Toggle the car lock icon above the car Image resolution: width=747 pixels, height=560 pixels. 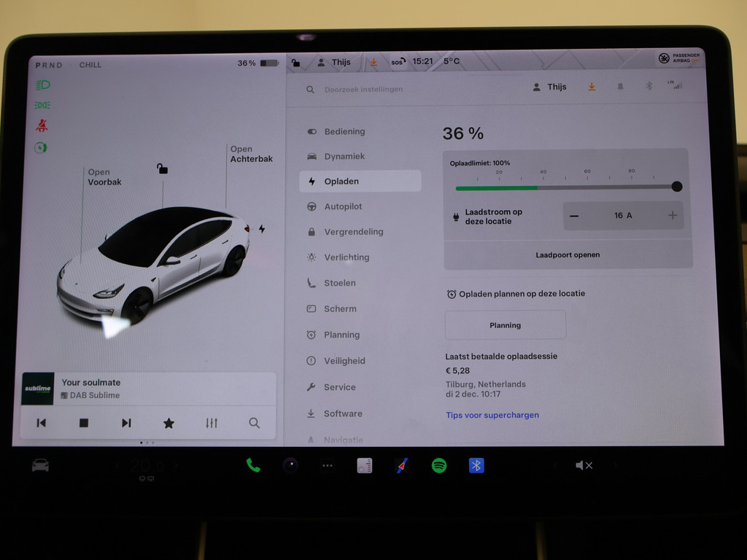coord(162,169)
